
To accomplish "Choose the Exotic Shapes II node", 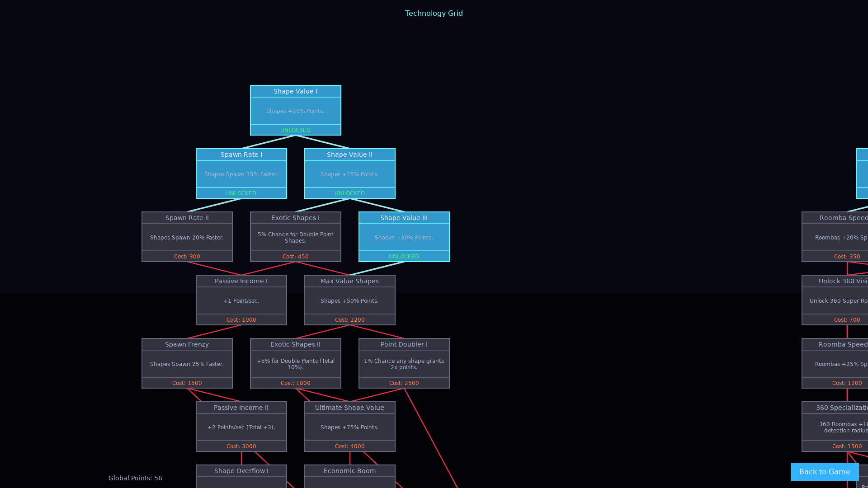I will [296, 363].
